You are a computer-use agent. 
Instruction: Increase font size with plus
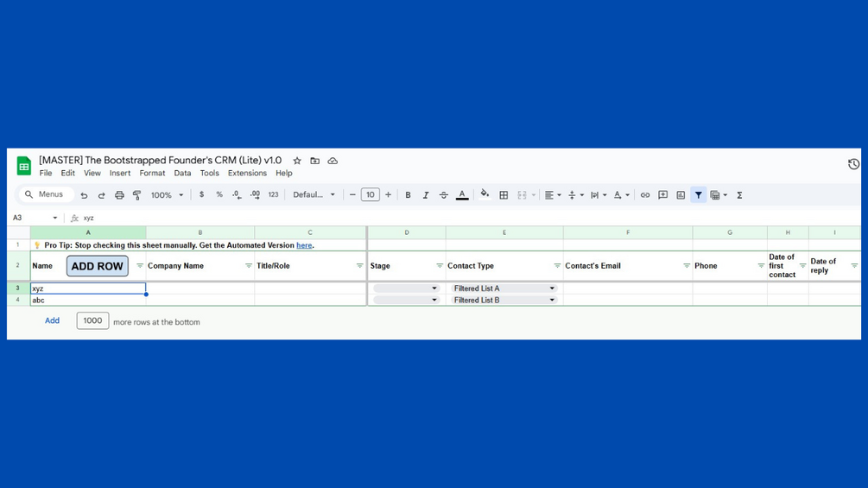coord(388,194)
